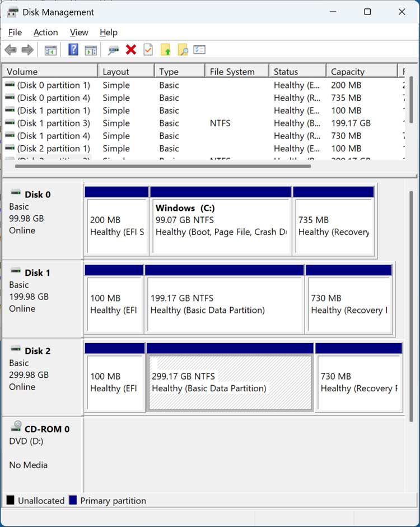Click the CD-ROM 0 DVD (D:) label

pos(43,455)
